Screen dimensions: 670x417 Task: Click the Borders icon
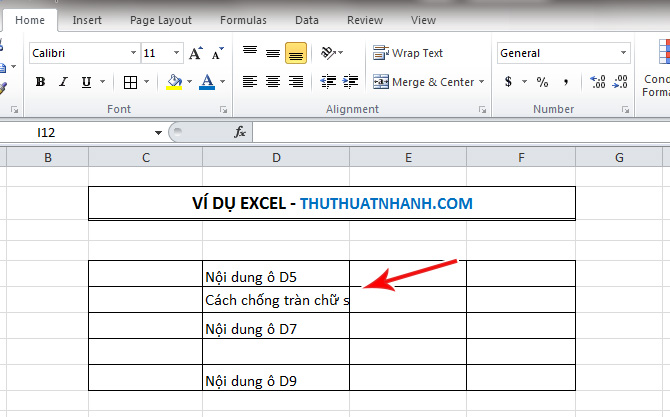click(x=130, y=82)
